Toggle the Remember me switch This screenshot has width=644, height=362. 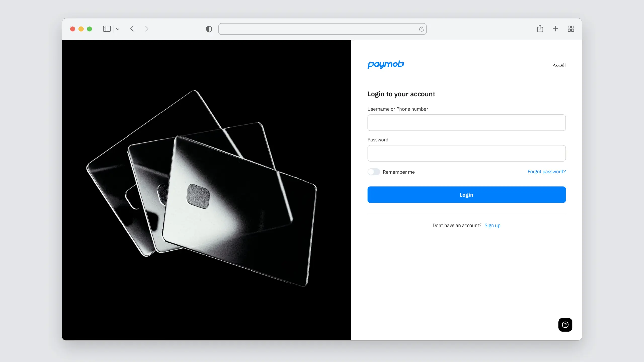pyautogui.click(x=374, y=172)
